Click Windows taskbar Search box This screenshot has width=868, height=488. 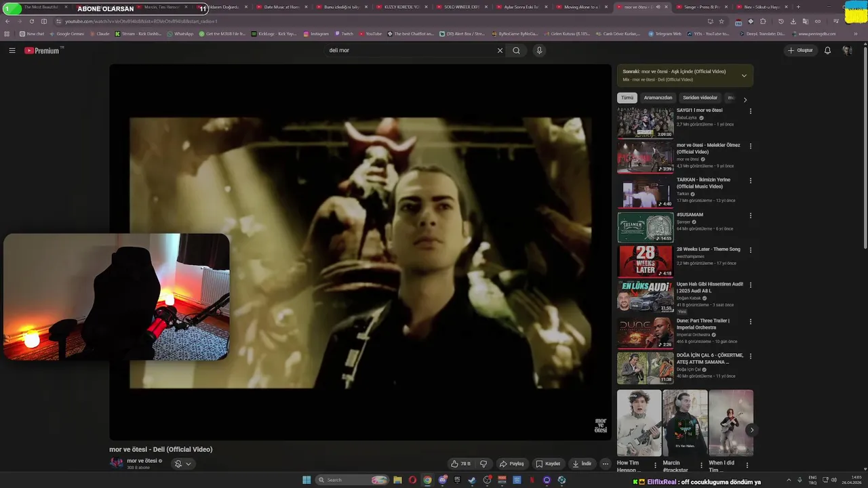click(352, 480)
